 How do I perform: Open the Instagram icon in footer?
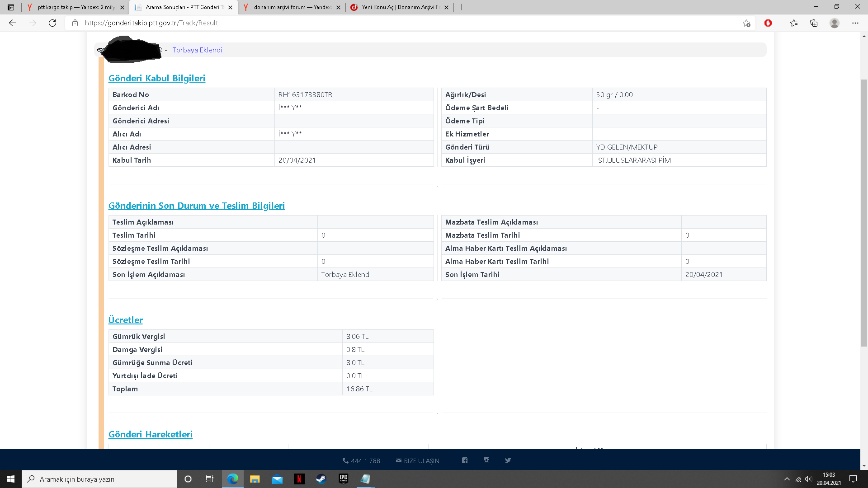pos(486,460)
